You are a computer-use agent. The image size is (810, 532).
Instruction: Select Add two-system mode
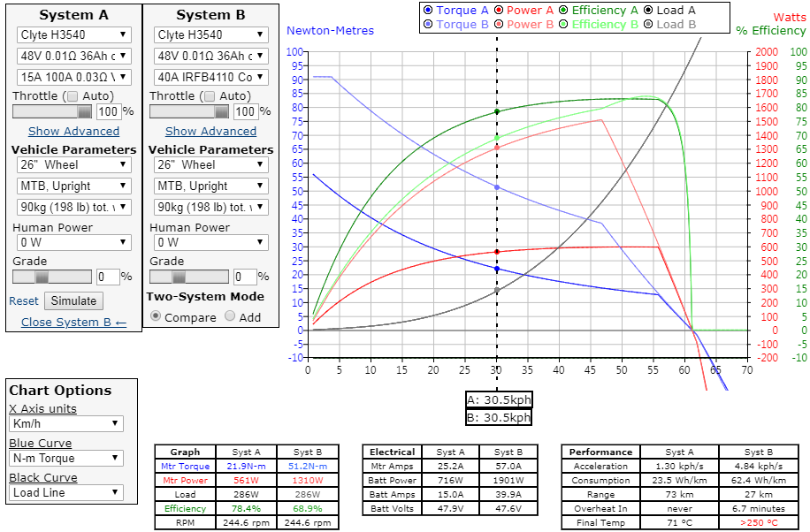[230, 316]
